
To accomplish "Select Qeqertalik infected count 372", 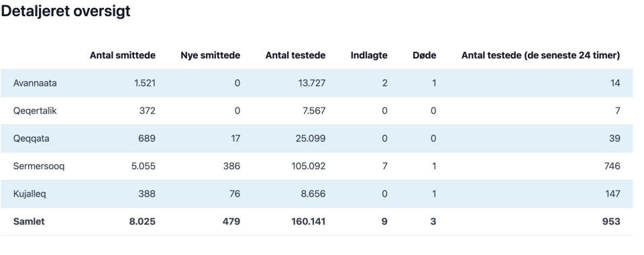I will (x=147, y=111).
